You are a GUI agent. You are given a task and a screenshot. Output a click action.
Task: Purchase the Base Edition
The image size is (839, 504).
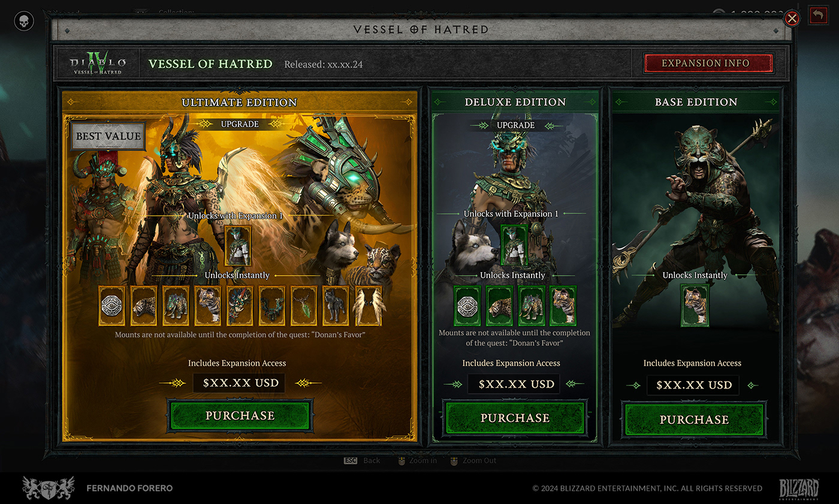click(x=695, y=420)
